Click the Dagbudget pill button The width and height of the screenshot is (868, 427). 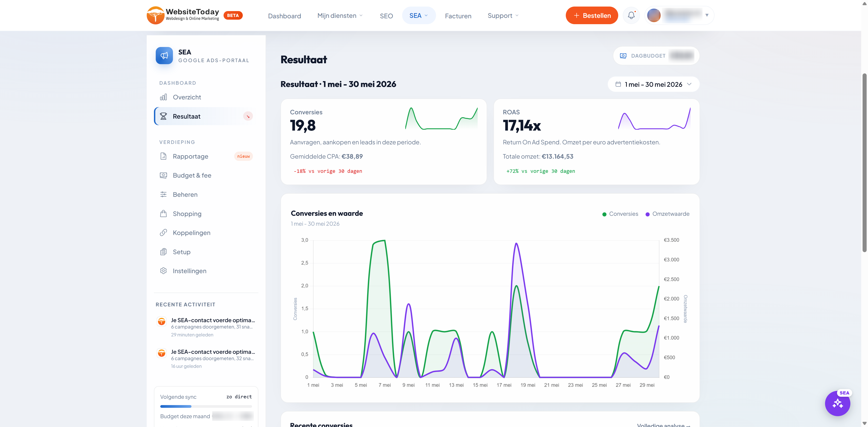[656, 56]
